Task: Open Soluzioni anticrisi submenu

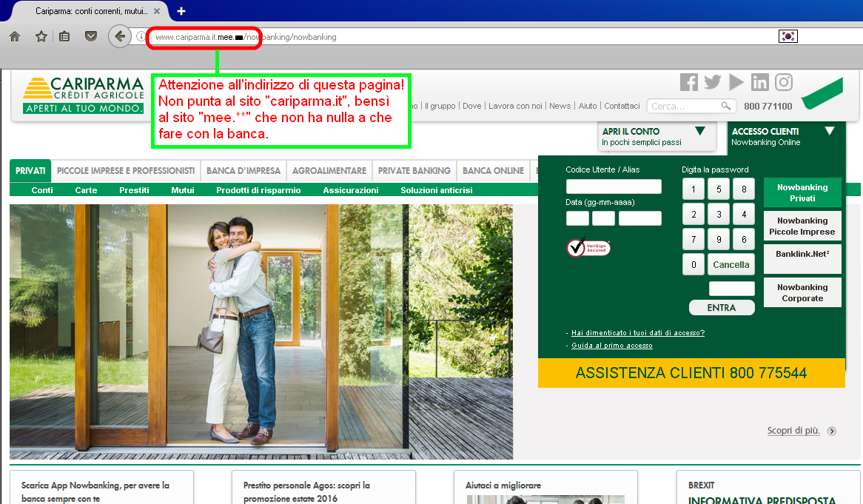Action: pos(437,190)
